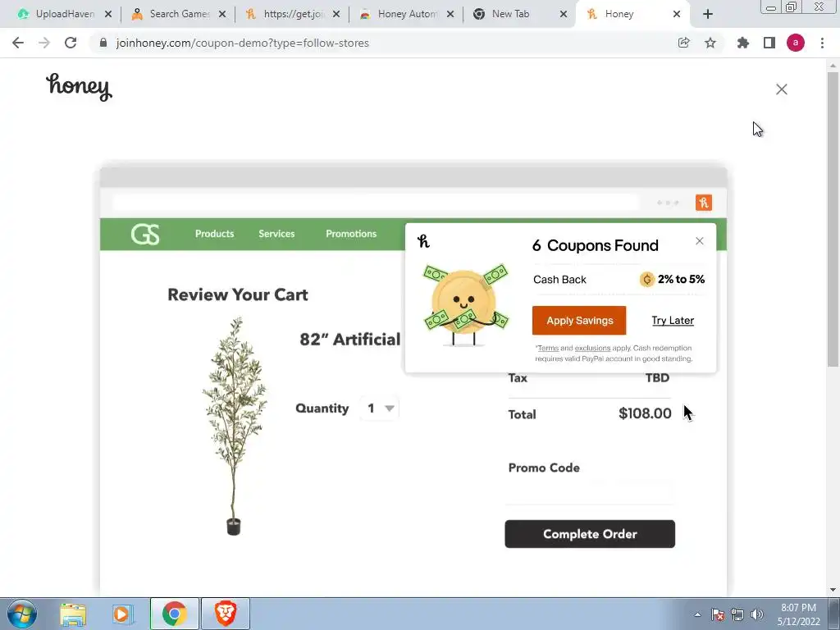
Task: Close the Coupons Found popup
Action: tap(700, 241)
